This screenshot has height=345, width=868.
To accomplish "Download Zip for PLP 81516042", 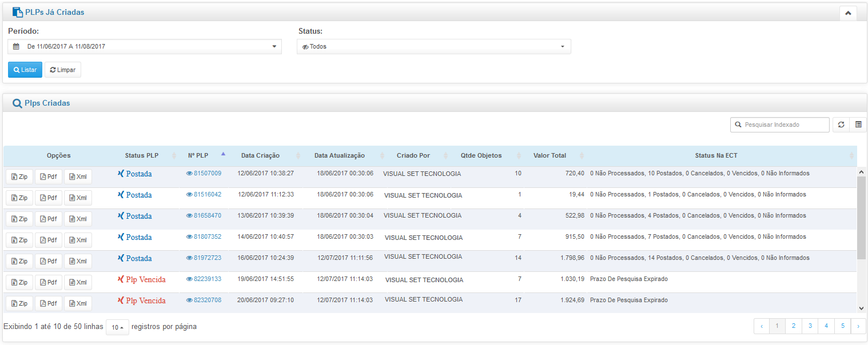I will [19, 198].
